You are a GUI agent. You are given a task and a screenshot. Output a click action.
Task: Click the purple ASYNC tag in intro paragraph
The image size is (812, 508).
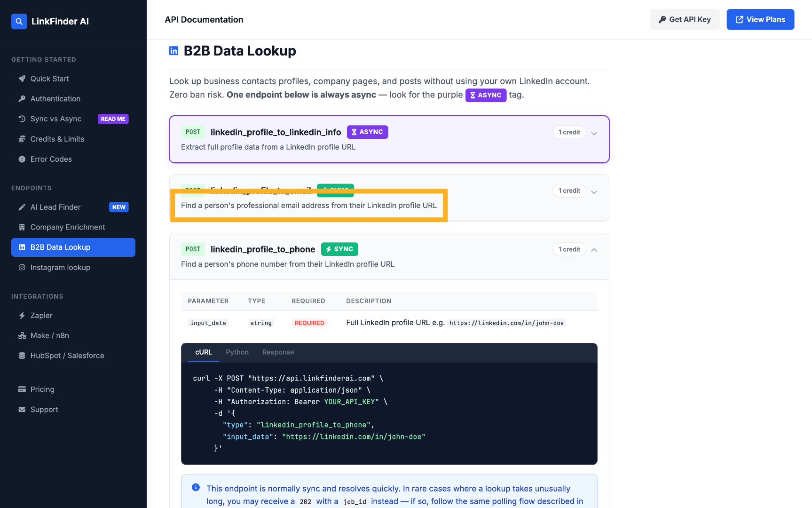486,95
